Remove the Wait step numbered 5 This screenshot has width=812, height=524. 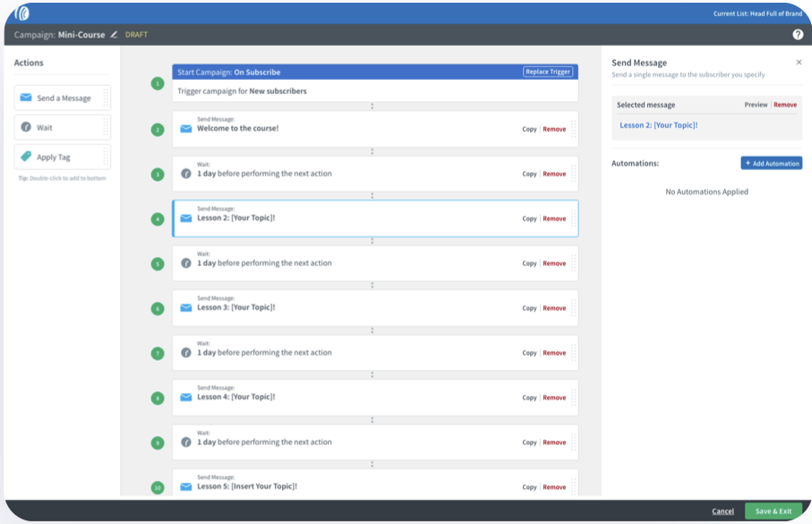[x=554, y=263]
